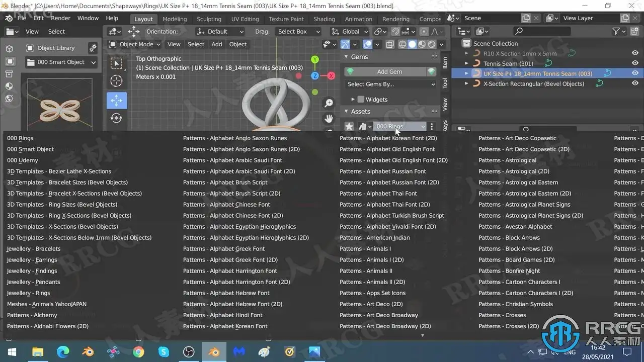The width and height of the screenshot is (644, 362).
Task: Expand the Tennis Seam (301) collection
Action: [466, 63]
